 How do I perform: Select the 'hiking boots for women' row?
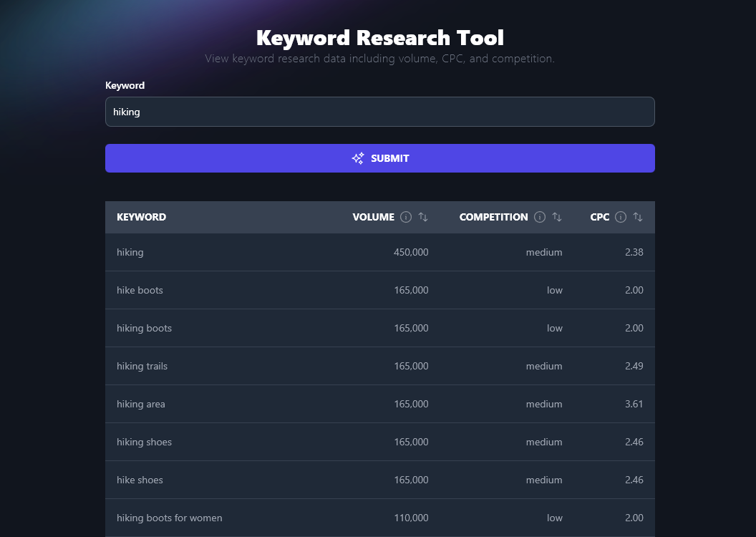379,518
